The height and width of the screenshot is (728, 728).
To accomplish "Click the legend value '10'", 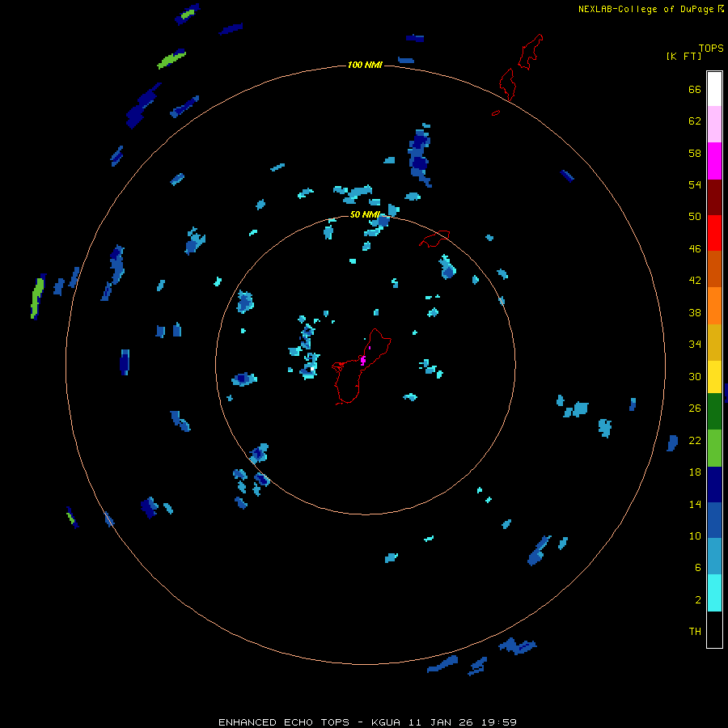I will [695, 535].
